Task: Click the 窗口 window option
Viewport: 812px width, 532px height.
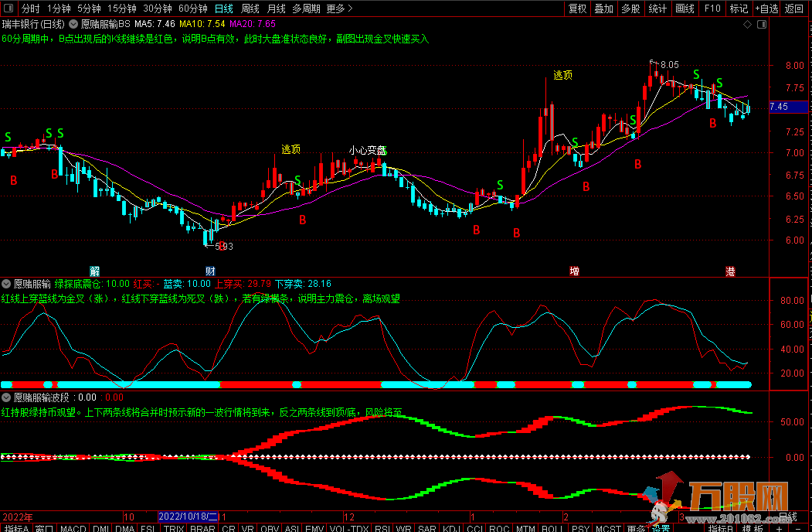Action: (45, 528)
